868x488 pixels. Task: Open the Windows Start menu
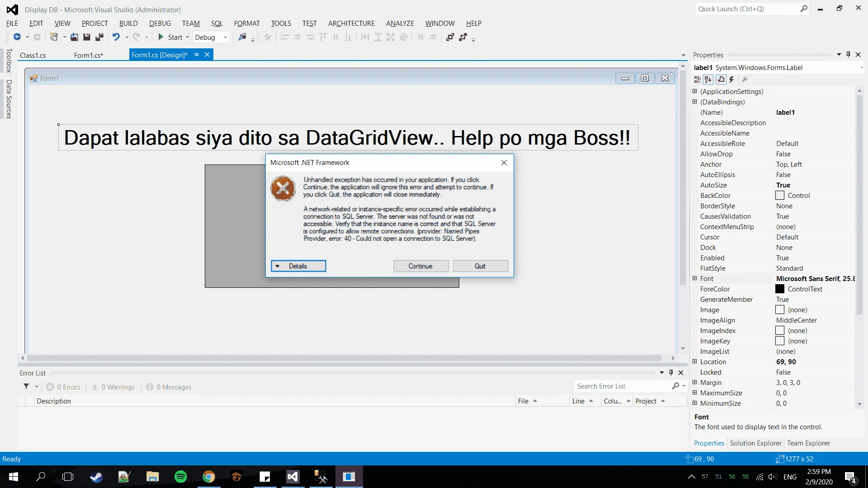point(14,477)
